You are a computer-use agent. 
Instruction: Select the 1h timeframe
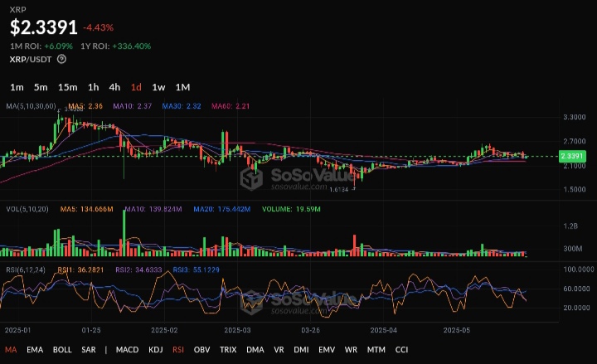point(93,87)
